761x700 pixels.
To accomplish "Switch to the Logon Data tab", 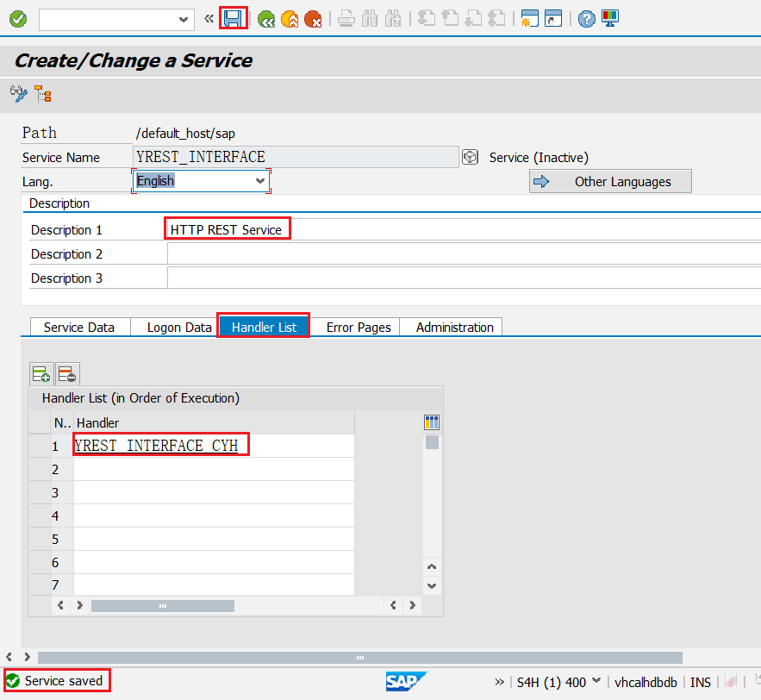I will pos(179,328).
